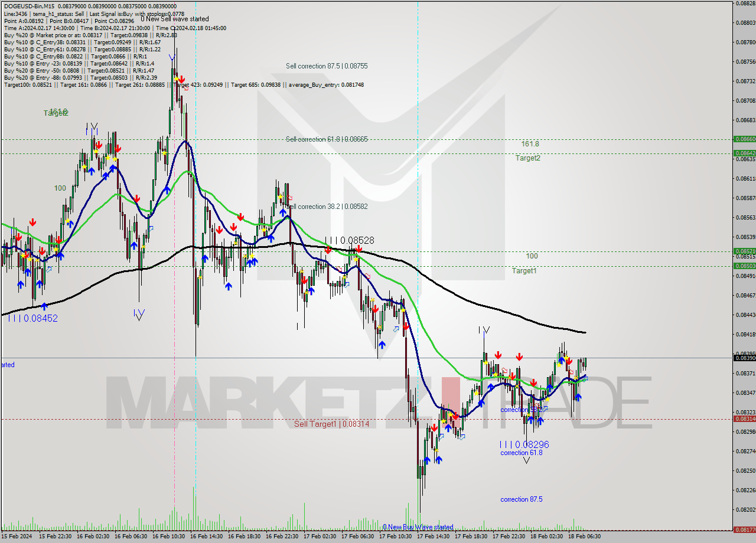Click the 'Point A:0.08192' info line

(x=69, y=21)
